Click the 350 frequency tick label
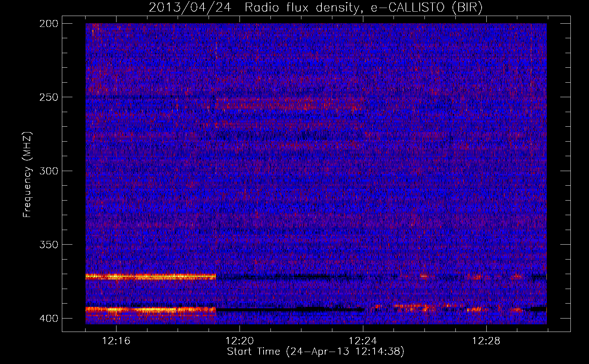 [x=49, y=245]
